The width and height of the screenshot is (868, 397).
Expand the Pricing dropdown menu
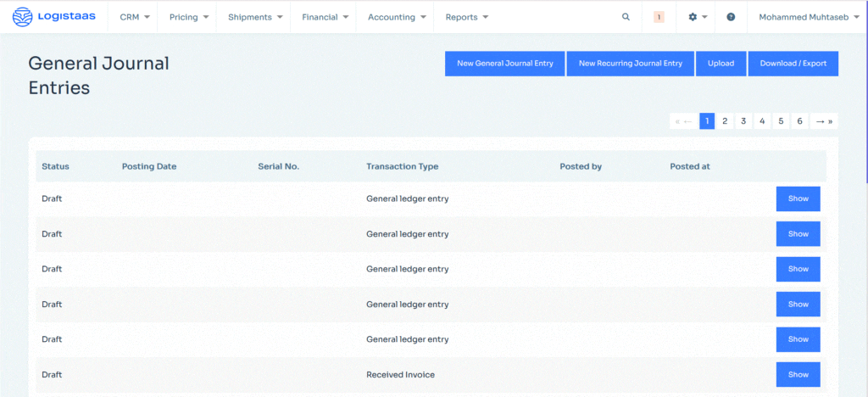[x=188, y=17]
